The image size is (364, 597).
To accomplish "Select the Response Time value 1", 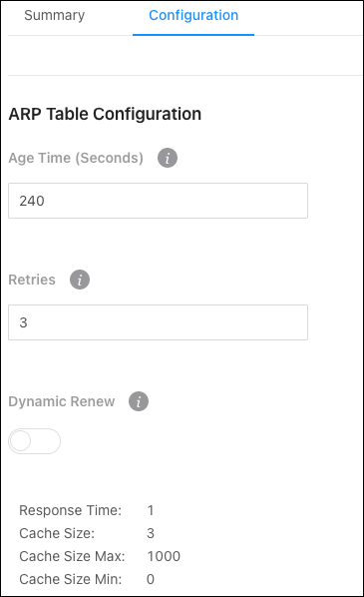I will [151, 510].
